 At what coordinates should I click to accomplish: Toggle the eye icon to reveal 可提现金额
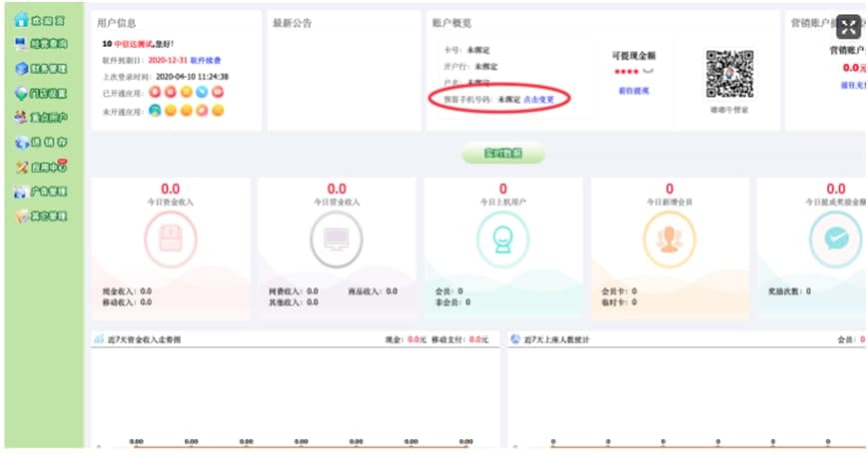[x=648, y=71]
